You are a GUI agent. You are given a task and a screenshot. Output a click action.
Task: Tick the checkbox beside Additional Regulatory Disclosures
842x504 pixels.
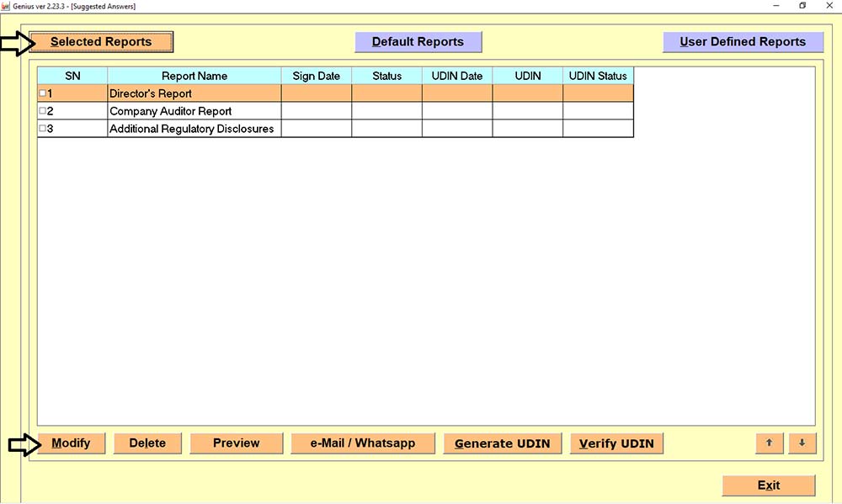coord(40,128)
